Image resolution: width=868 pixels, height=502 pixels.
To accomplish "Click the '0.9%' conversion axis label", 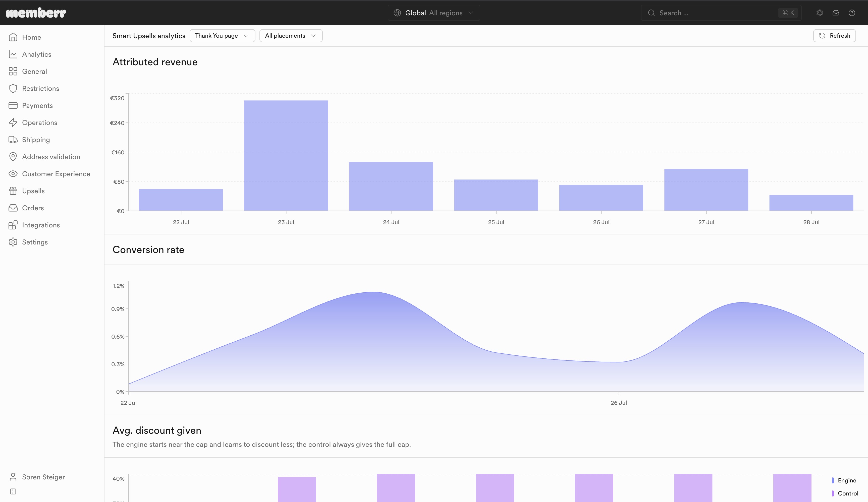I will [x=118, y=309].
